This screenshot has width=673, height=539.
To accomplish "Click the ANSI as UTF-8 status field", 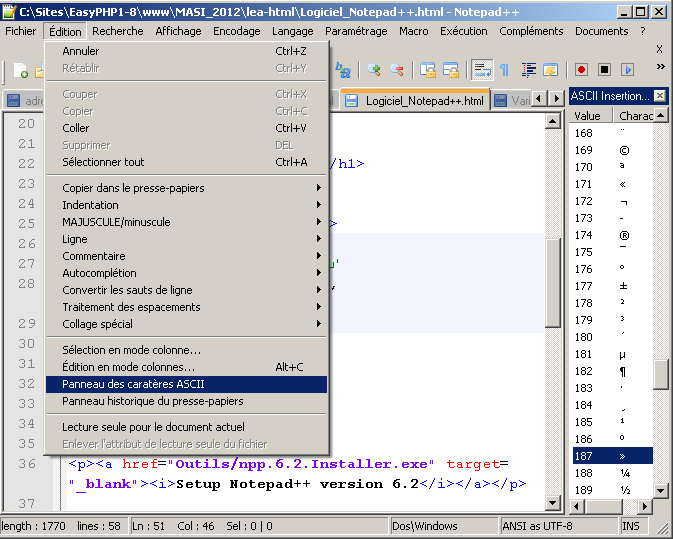I will pos(559,526).
